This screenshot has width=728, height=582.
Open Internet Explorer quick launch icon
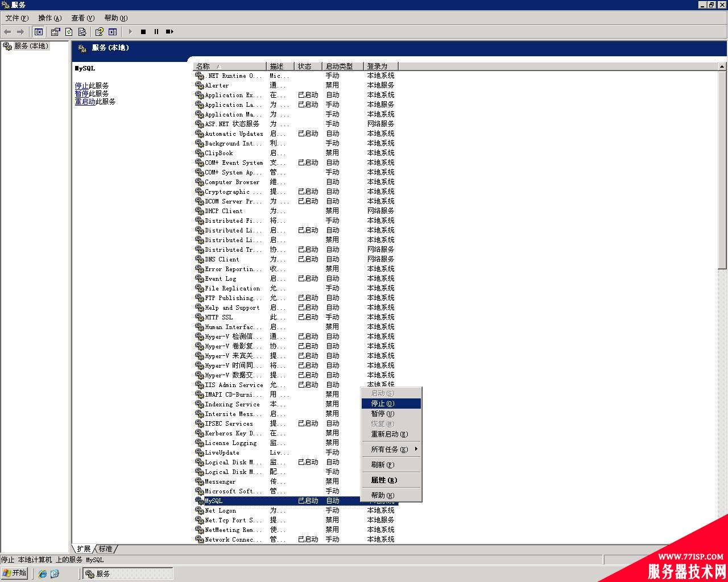pos(43,574)
